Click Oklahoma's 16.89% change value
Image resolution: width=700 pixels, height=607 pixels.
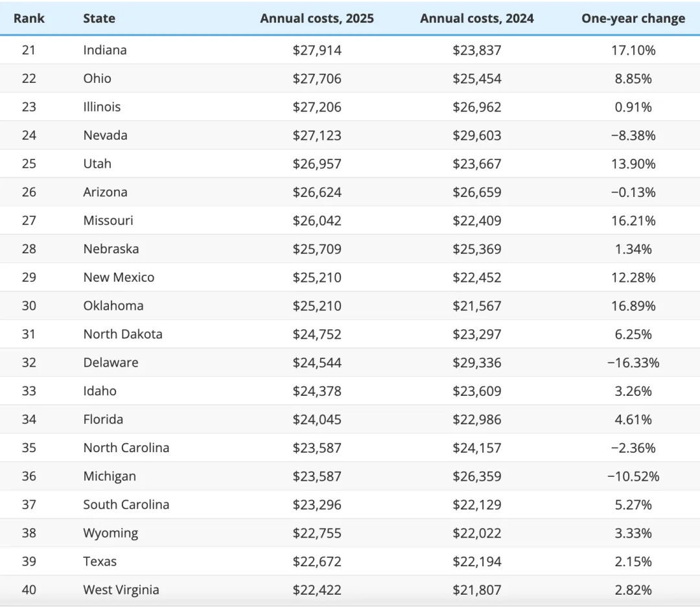pos(633,306)
